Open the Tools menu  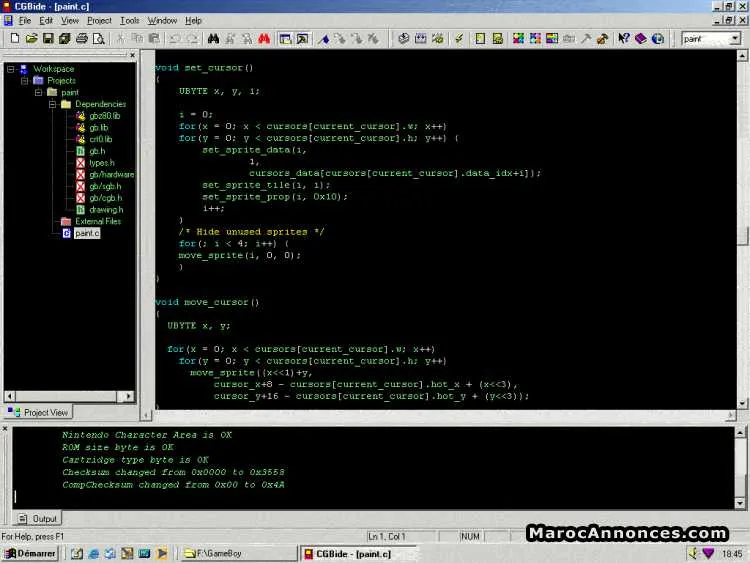pos(130,21)
